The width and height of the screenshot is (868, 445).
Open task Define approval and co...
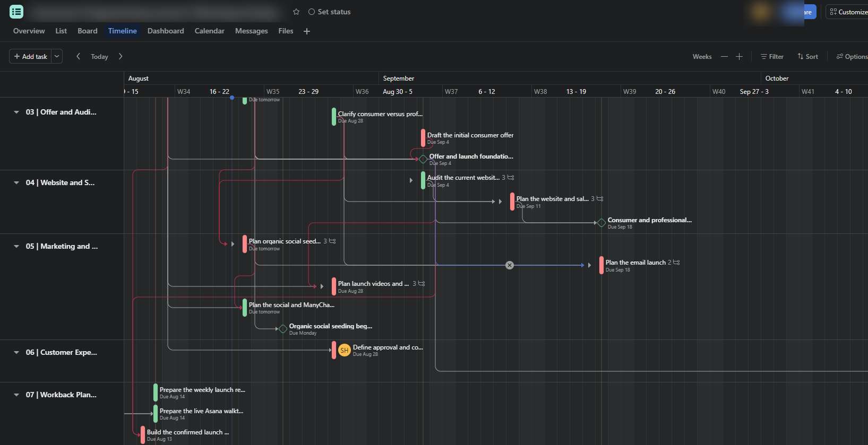tap(388, 347)
